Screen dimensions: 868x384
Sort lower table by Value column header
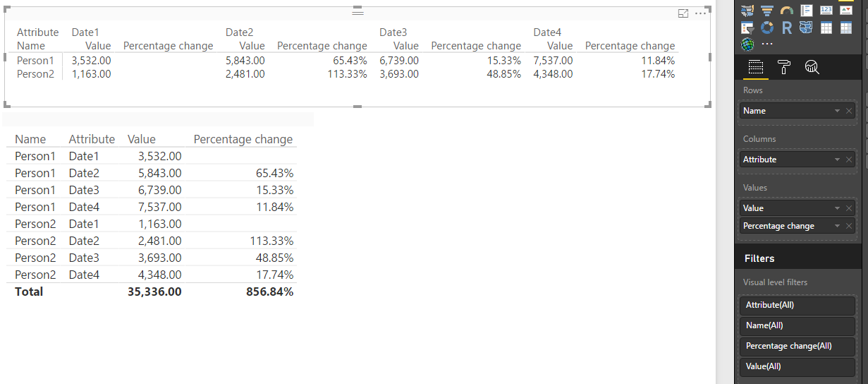click(142, 139)
